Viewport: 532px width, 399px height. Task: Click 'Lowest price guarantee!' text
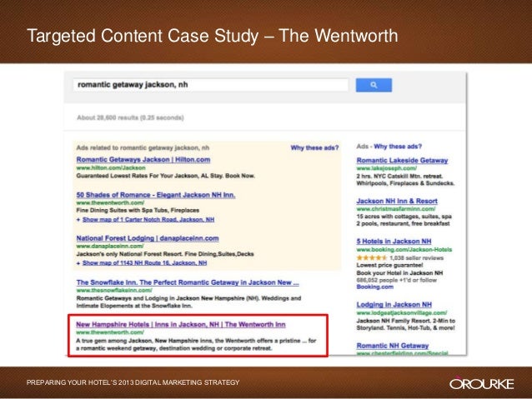pyautogui.click(x=389, y=265)
